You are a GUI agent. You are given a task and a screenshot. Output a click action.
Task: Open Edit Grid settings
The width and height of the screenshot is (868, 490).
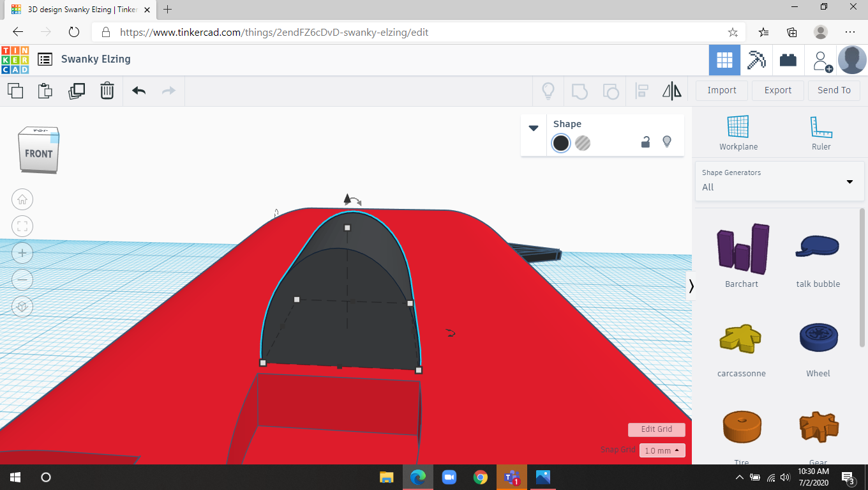[656, 429]
